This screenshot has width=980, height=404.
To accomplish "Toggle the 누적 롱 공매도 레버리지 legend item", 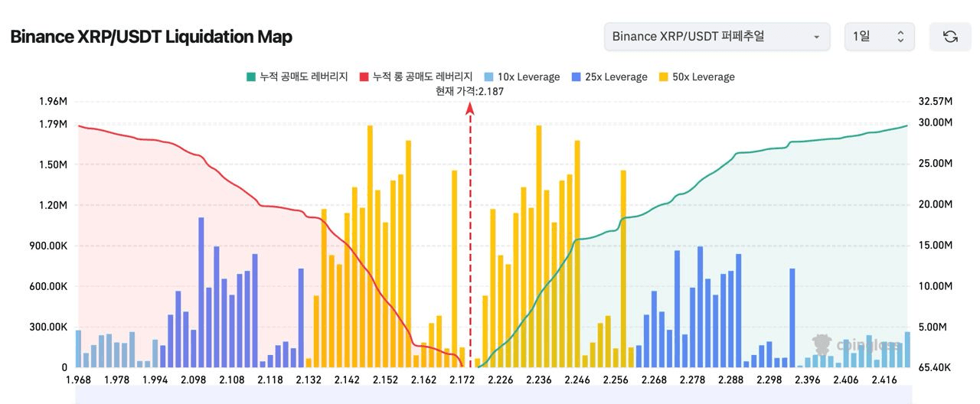I will pos(416,77).
